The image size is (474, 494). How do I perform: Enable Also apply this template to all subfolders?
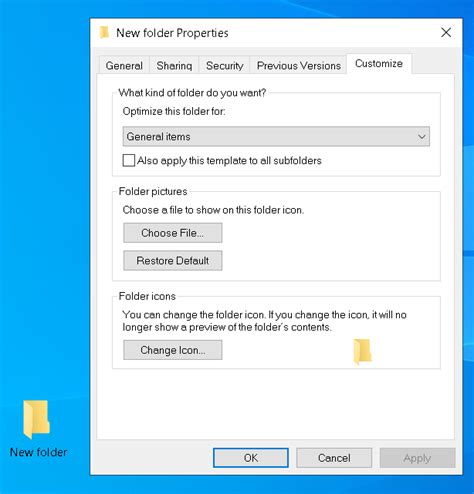pyautogui.click(x=129, y=160)
